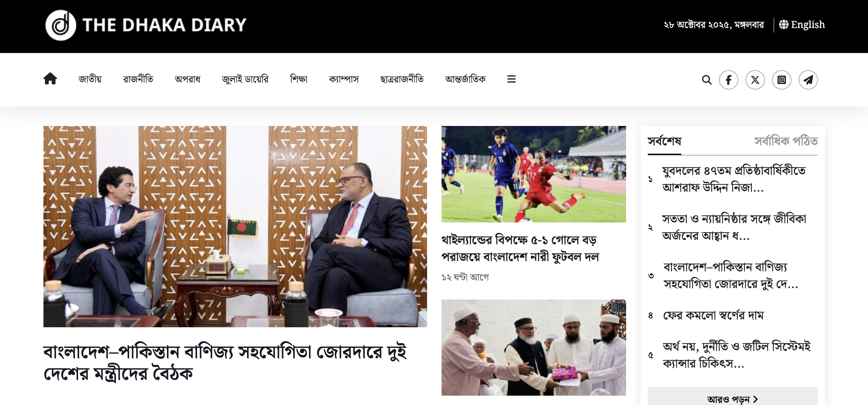Screen dimensions: 868x405
Task: Read the Thailand 5-1 women's football headline
Action: 520,248
